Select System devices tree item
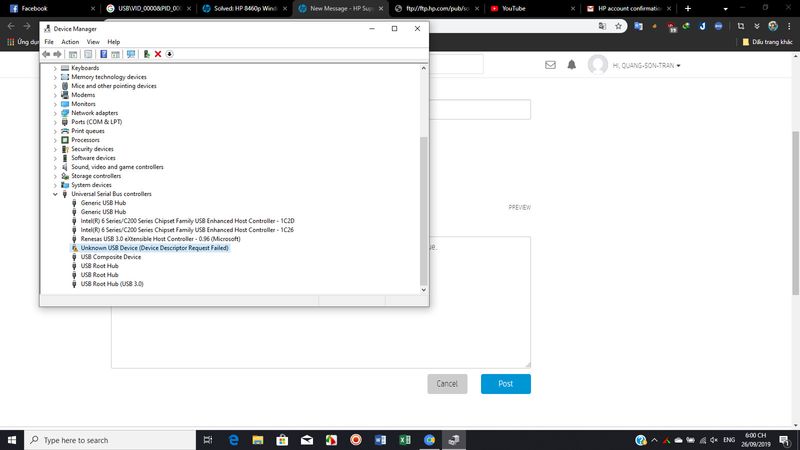This screenshot has height=450, width=800. click(91, 185)
